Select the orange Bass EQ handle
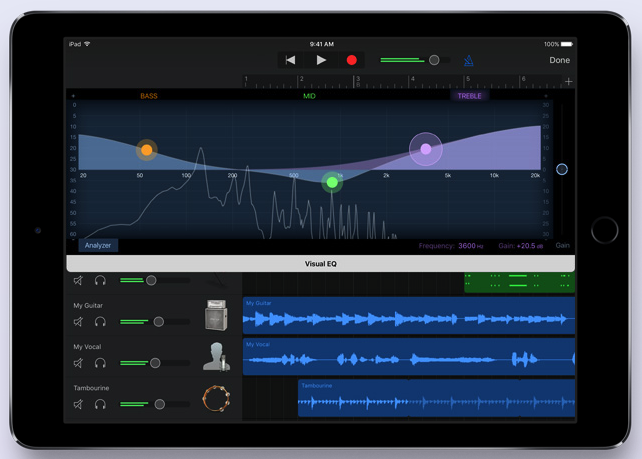The image size is (642, 459). [x=147, y=150]
